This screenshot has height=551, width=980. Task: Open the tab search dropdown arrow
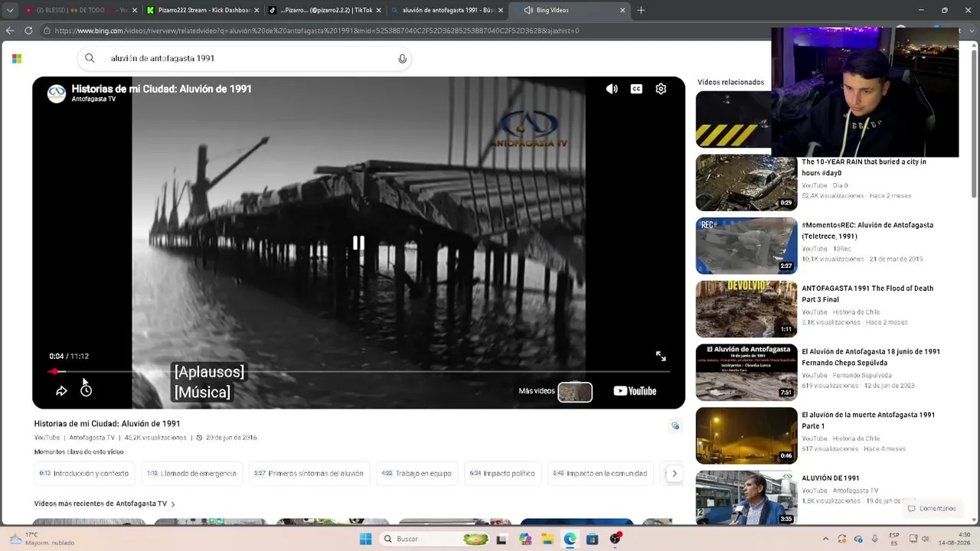pos(10,10)
